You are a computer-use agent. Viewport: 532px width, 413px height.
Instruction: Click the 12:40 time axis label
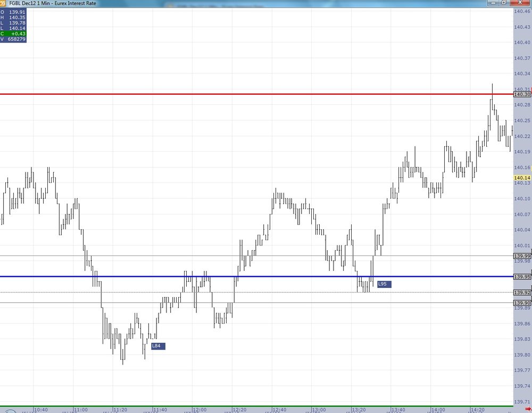pyautogui.click(x=279, y=410)
